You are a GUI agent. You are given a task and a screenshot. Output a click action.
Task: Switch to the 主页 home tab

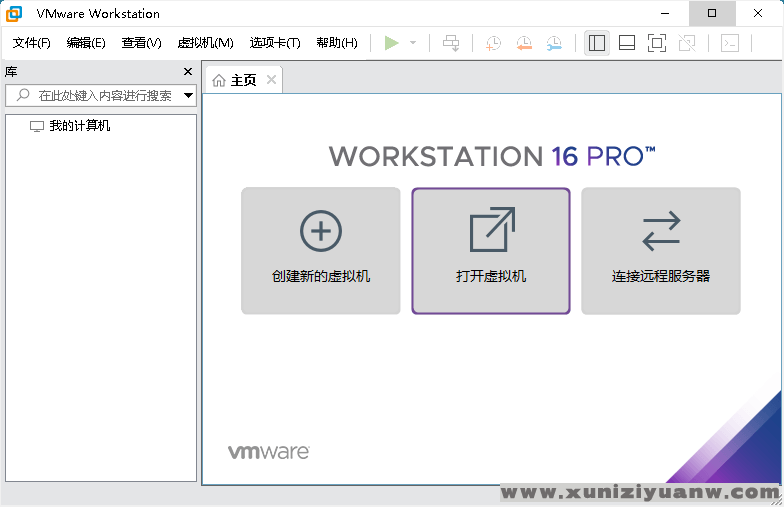[236, 80]
